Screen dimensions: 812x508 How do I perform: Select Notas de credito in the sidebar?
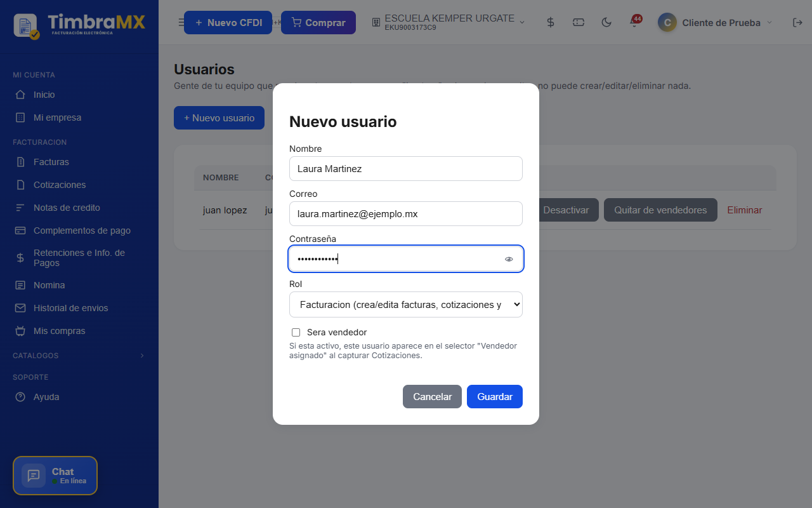(67, 208)
